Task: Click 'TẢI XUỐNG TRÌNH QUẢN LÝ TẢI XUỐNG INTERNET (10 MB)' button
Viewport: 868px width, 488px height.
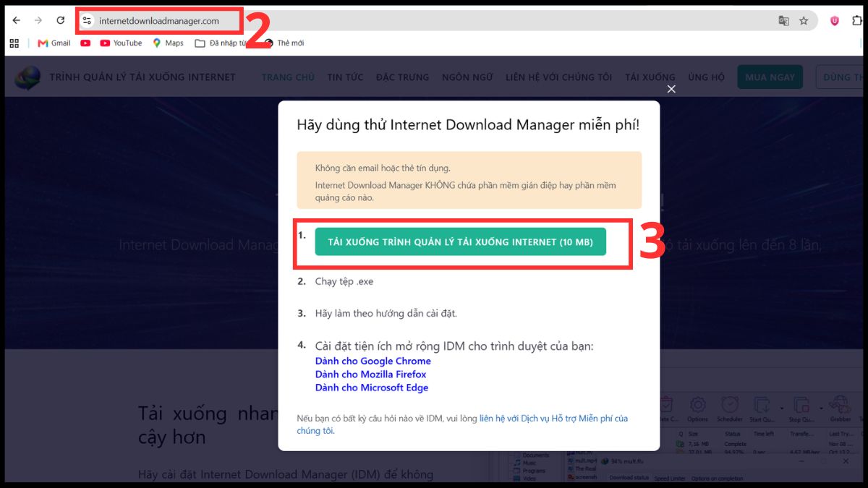Action: tap(460, 242)
